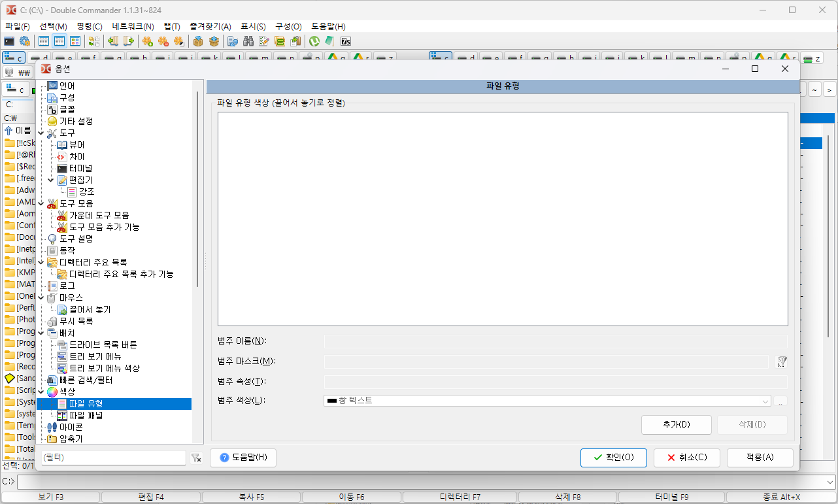Open the 글꼴 options page
The image size is (838, 504).
click(x=67, y=109)
